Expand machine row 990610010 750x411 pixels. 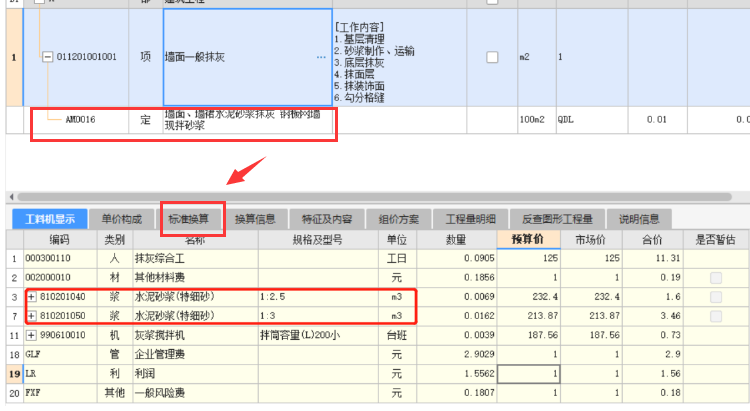(31, 335)
